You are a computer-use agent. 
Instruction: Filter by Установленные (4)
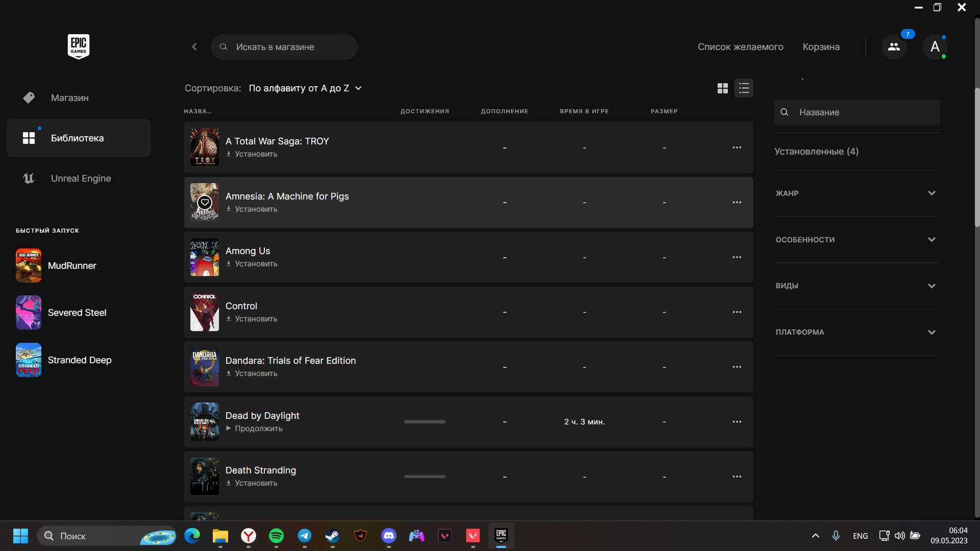click(x=816, y=152)
